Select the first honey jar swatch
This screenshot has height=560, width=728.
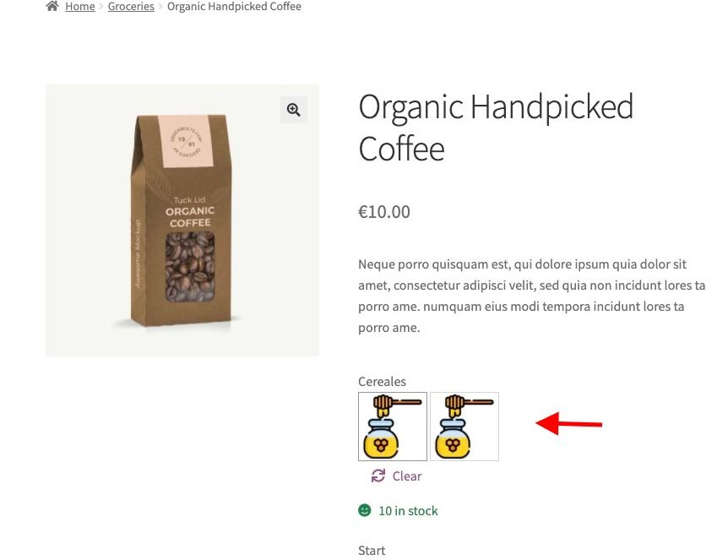(x=393, y=427)
